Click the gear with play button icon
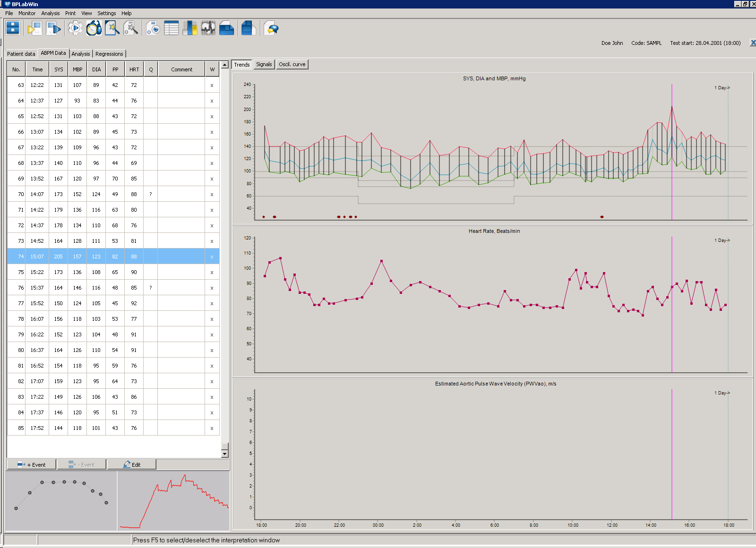 coord(75,28)
